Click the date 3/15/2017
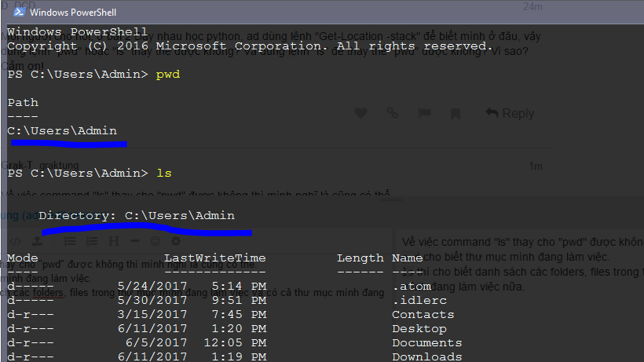This screenshot has height=362, width=644. [152, 314]
